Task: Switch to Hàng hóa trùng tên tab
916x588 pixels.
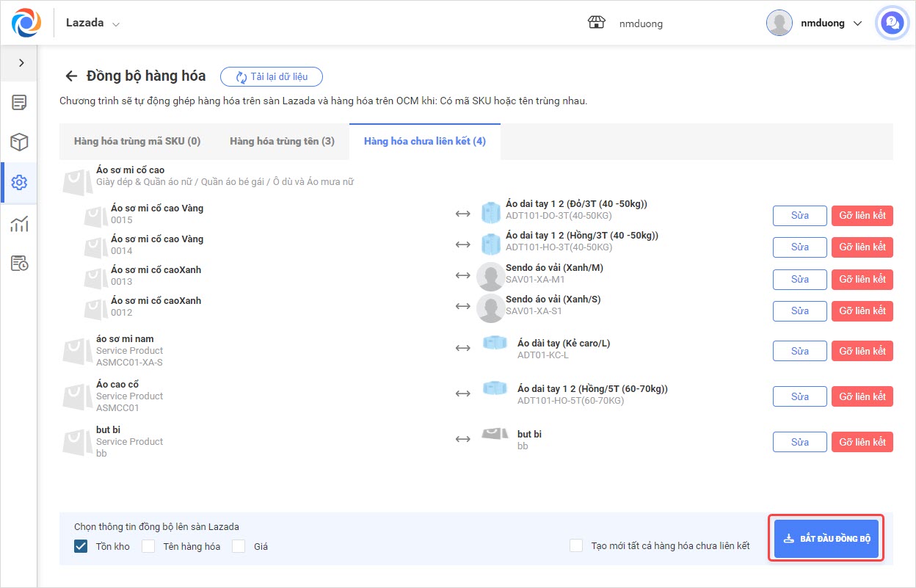Action: [282, 141]
